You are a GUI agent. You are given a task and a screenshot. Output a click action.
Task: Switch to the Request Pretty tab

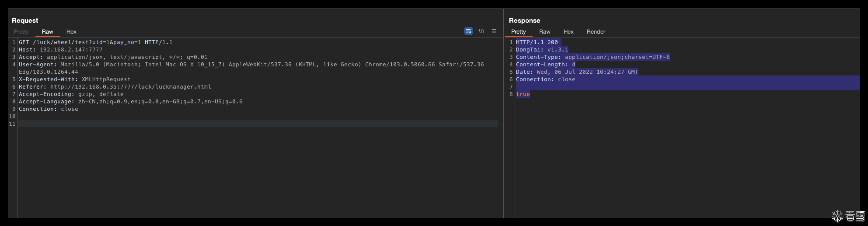(x=21, y=32)
